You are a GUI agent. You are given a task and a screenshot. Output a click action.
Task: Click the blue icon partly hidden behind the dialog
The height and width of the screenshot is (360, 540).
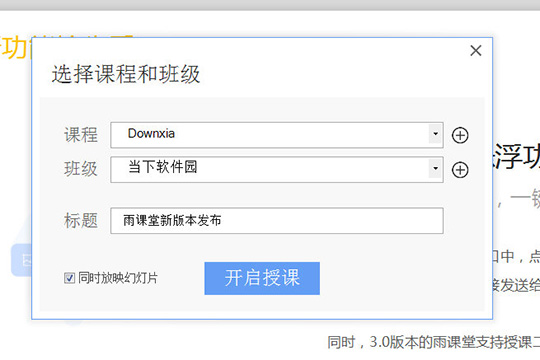point(21,260)
